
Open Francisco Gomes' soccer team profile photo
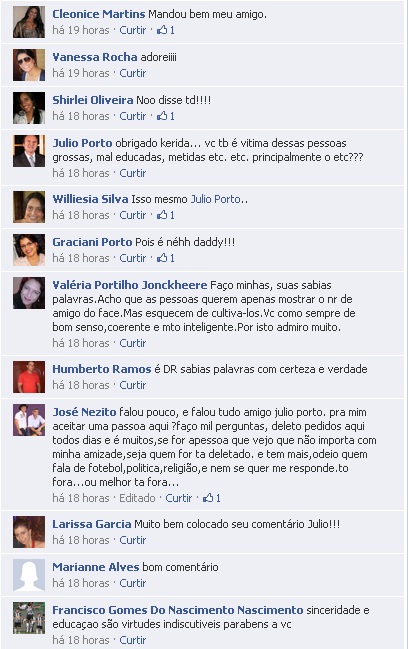click(29, 618)
